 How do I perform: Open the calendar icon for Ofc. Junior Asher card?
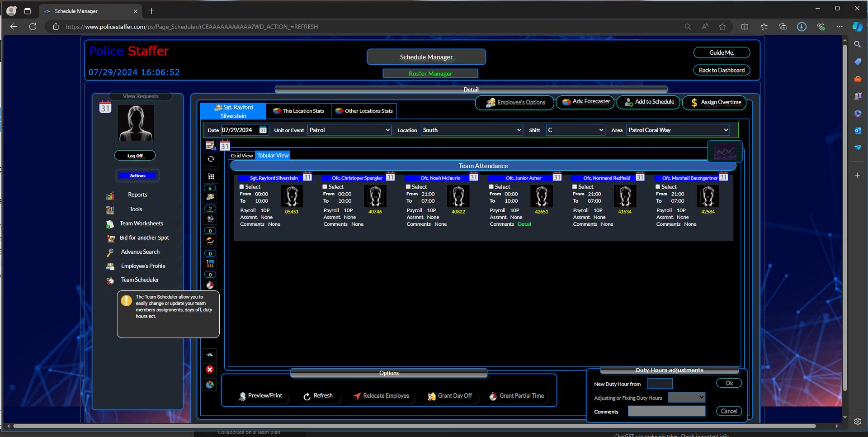click(x=557, y=177)
